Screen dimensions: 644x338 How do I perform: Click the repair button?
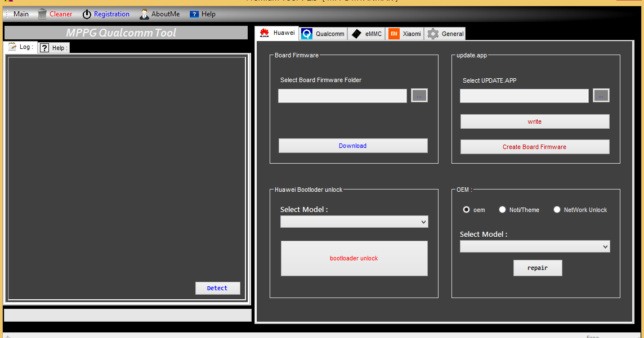click(x=538, y=268)
